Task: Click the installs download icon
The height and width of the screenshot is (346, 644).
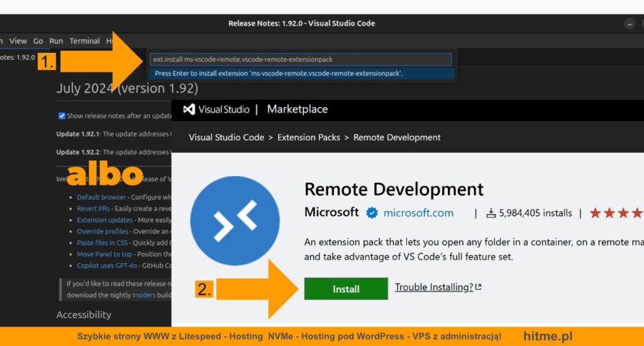Action: coord(491,213)
